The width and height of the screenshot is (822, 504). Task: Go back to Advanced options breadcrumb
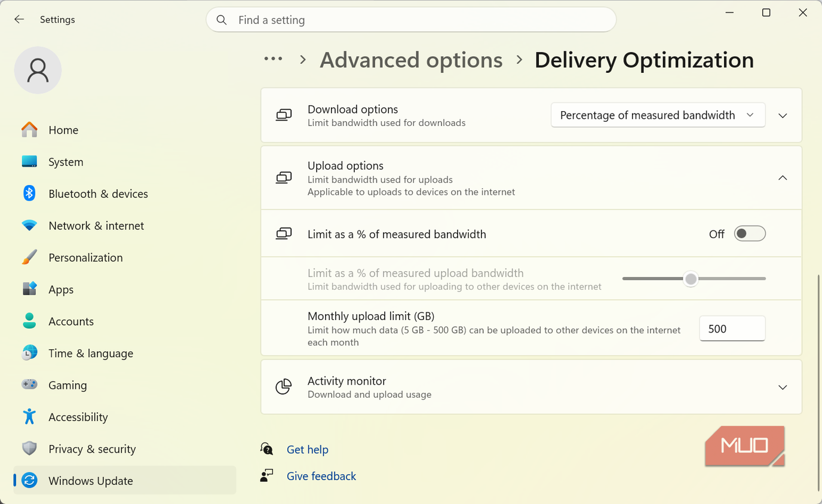tap(411, 60)
